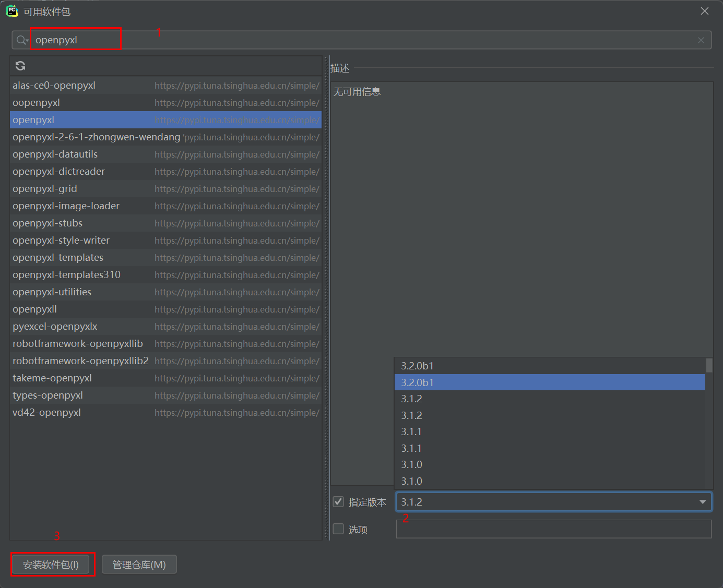This screenshot has width=723, height=588.
Task: Close the available packages dialog
Action: point(704,11)
